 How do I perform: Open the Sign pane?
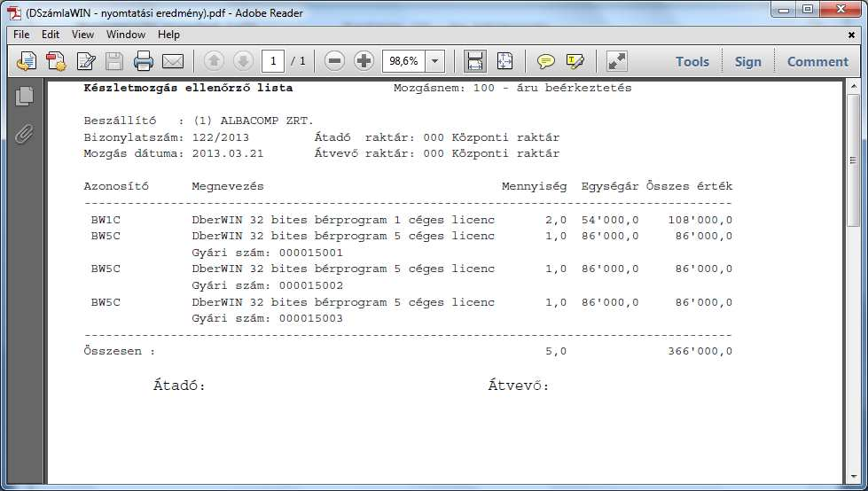748,61
